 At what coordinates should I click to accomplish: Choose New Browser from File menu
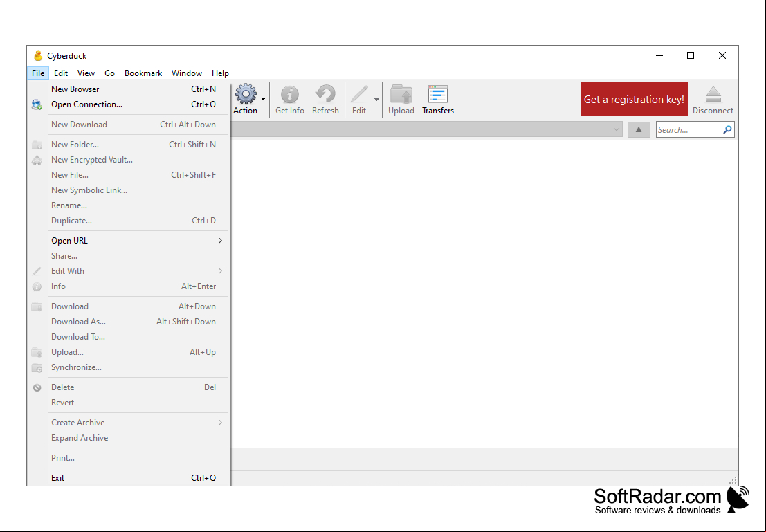pyautogui.click(x=129, y=89)
